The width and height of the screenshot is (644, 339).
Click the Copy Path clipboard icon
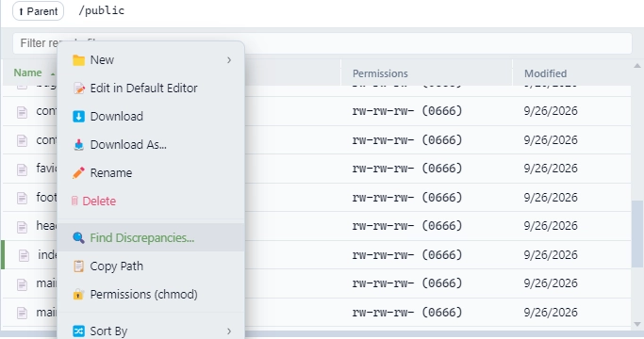[78, 266]
